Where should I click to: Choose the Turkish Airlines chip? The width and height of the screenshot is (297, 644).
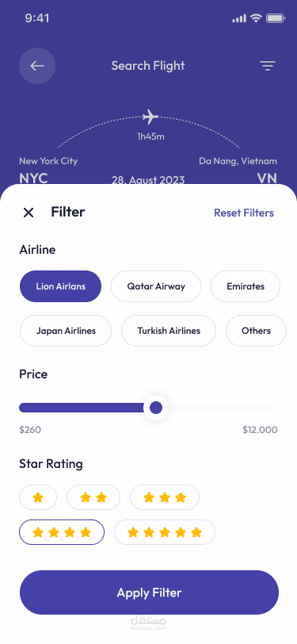169,331
